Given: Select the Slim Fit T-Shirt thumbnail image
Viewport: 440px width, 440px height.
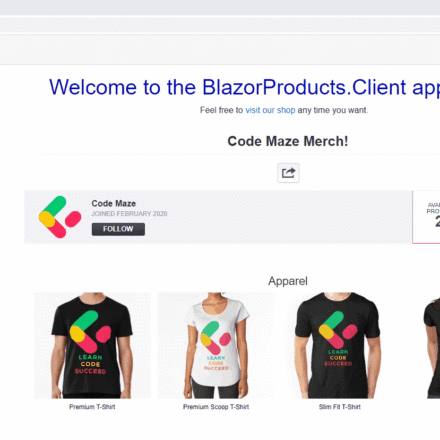Looking at the screenshot, I should click(x=339, y=345).
